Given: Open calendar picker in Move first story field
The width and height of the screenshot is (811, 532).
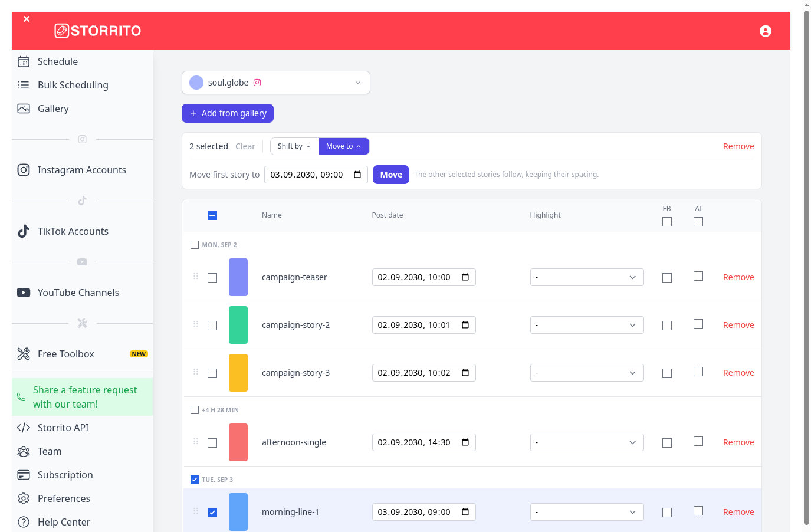Looking at the screenshot, I should pos(357,175).
